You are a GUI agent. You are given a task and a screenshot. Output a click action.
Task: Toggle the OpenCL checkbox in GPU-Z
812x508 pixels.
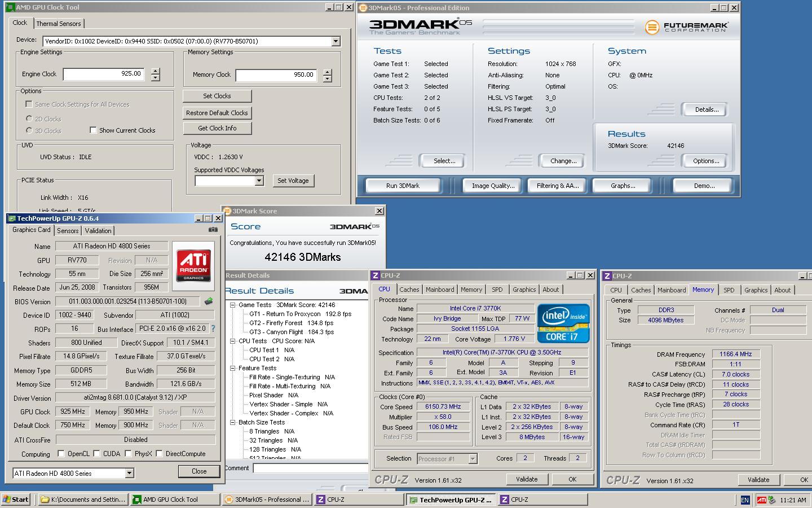[61, 453]
